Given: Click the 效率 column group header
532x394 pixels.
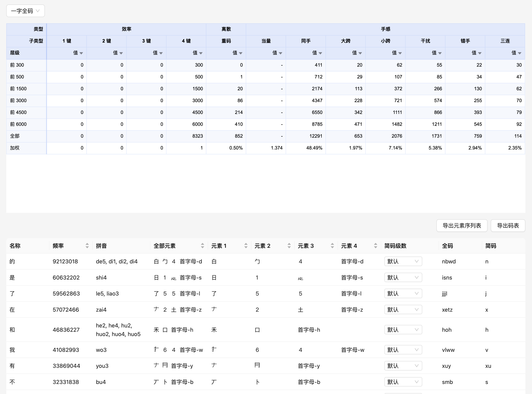Looking at the screenshot, I should click(x=126, y=29).
